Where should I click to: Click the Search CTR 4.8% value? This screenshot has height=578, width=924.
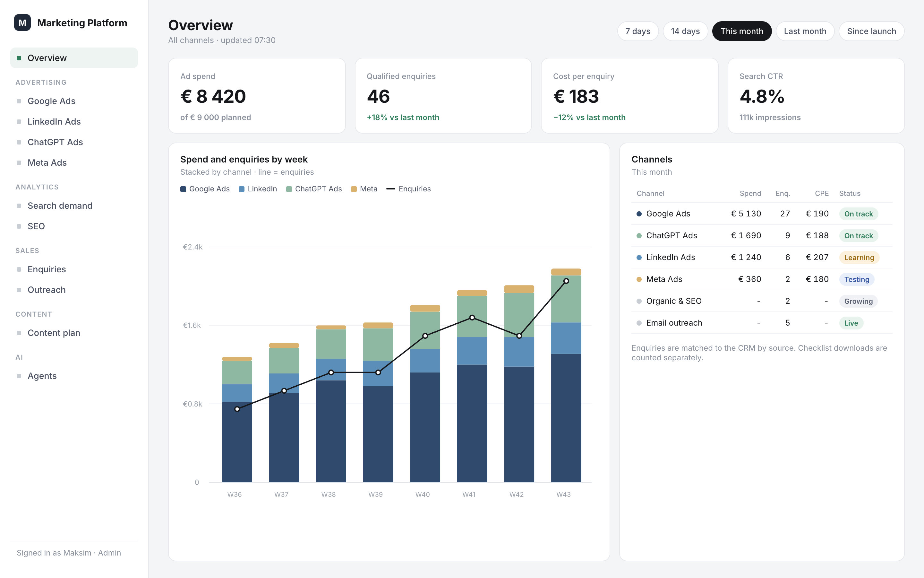point(762,96)
